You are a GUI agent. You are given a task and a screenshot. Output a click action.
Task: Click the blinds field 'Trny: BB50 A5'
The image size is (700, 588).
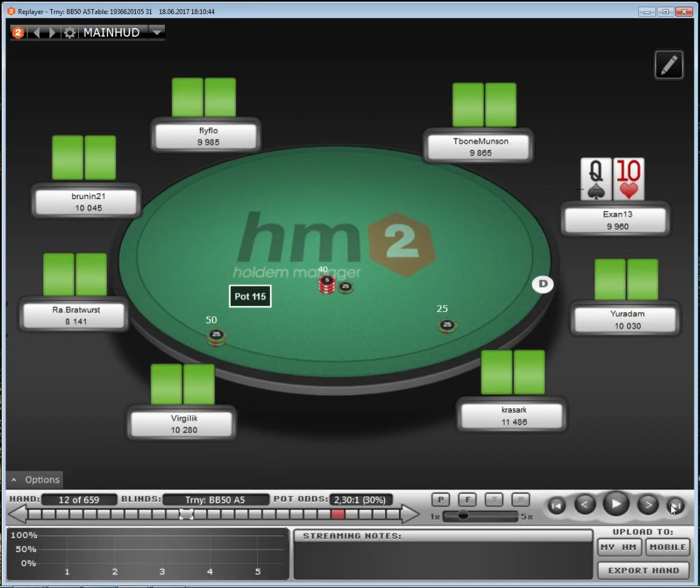tap(216, 499)
